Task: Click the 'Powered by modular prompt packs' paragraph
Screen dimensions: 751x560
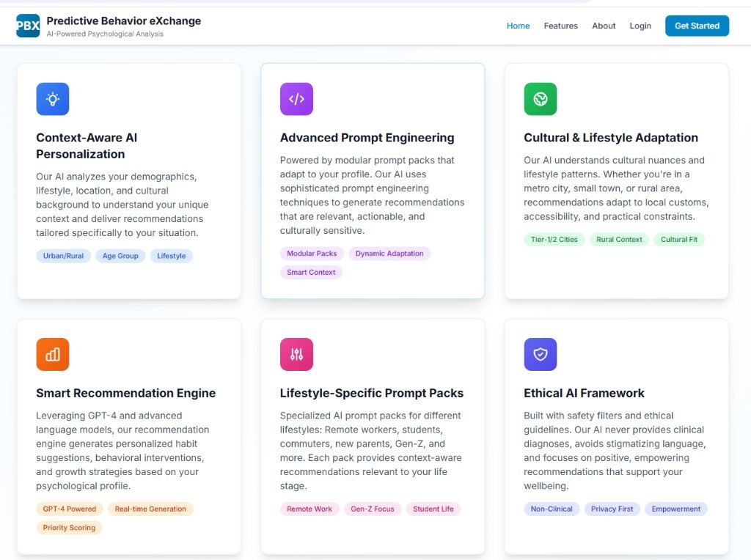Action: tap(372, 195)
